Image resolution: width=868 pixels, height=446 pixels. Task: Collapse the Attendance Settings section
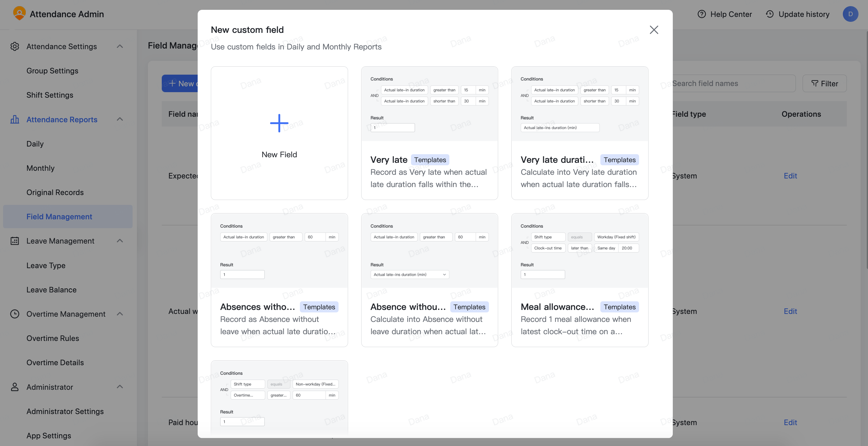tap(120, 46)
